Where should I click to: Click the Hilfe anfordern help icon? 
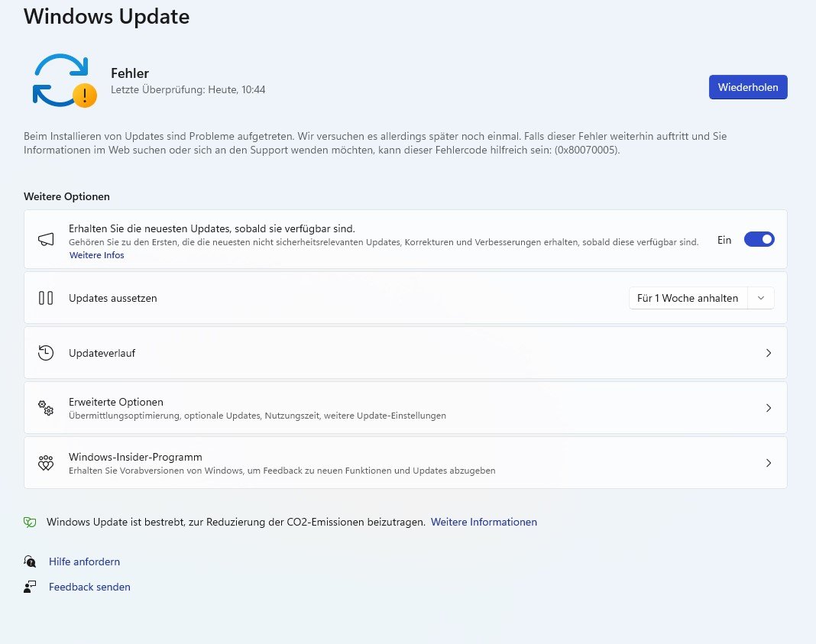pyautogui.click(x=30, y=561)
